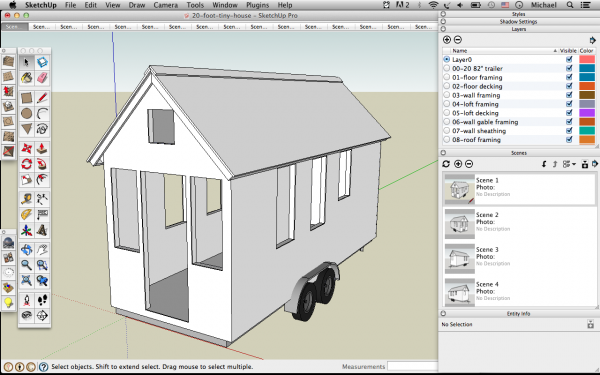Open the scenes view options dropdown
The height and width of the screenshot is (375, 600).
tap(569, 164)
